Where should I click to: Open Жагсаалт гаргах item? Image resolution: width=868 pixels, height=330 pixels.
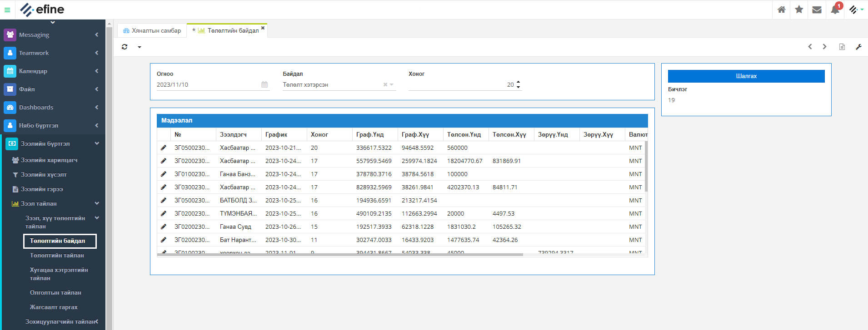click(54, 307)
